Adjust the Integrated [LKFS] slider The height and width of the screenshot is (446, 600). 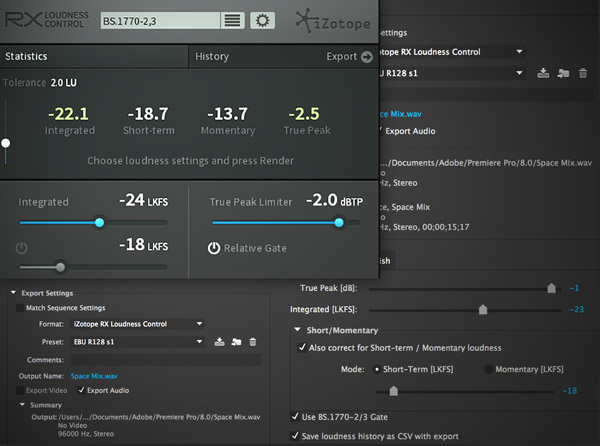click(x=483, y=309)
